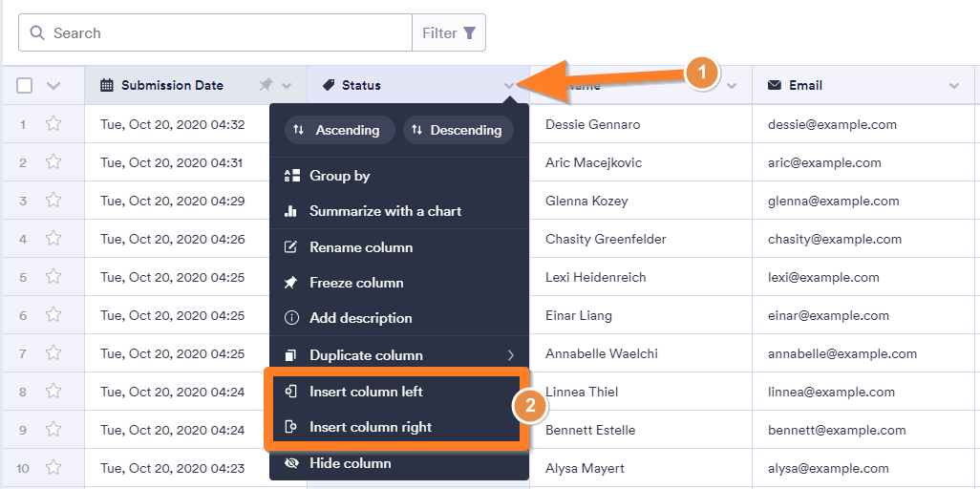Select Freeze column in the menu
The image size is (980, 489).
tap(399, 283)
